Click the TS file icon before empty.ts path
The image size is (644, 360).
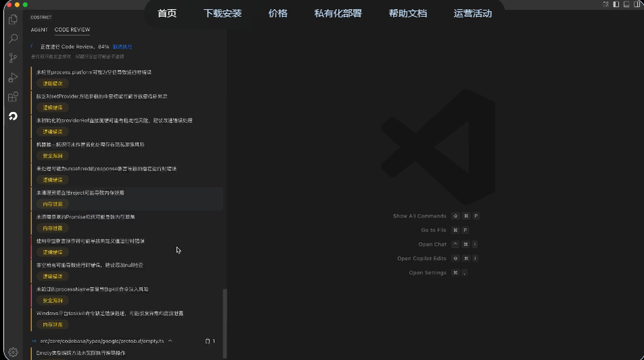34,341
